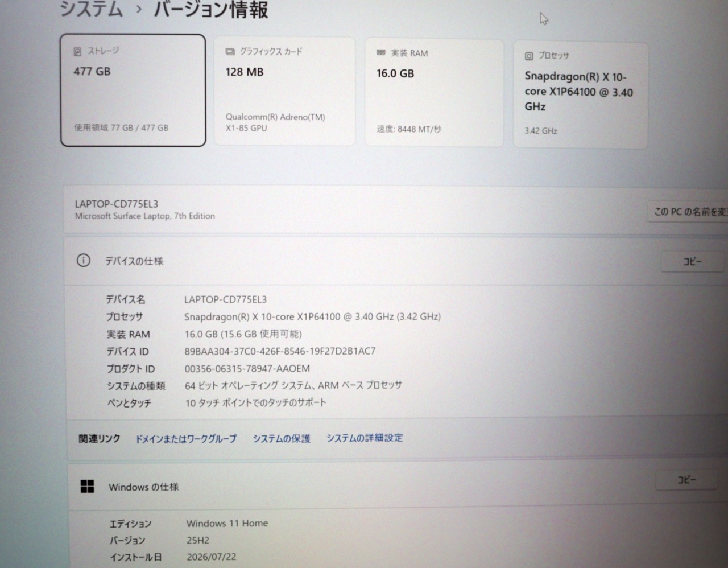Screen dimensions: 728x568
Task: Select the version value 25H2
Action: tap(197, 540)
